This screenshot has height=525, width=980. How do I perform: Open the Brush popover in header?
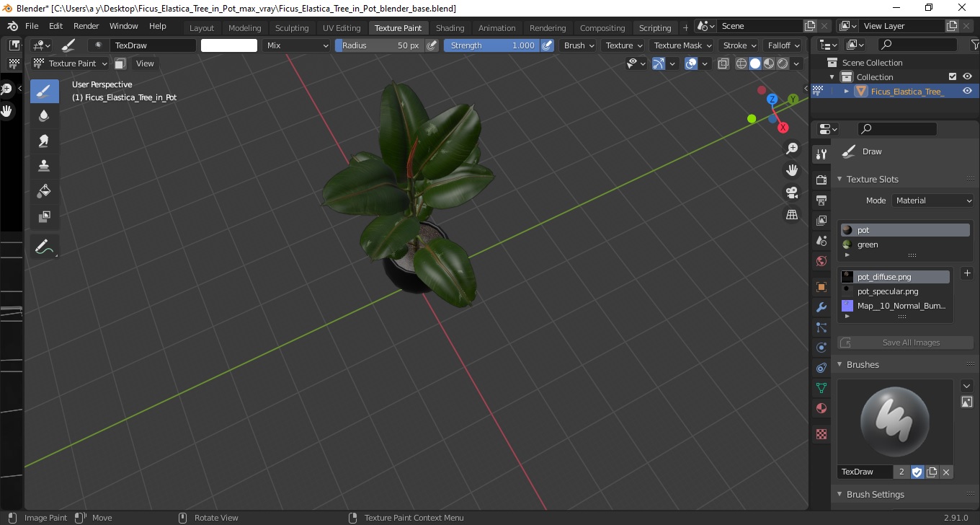click(x=579, y=45)
